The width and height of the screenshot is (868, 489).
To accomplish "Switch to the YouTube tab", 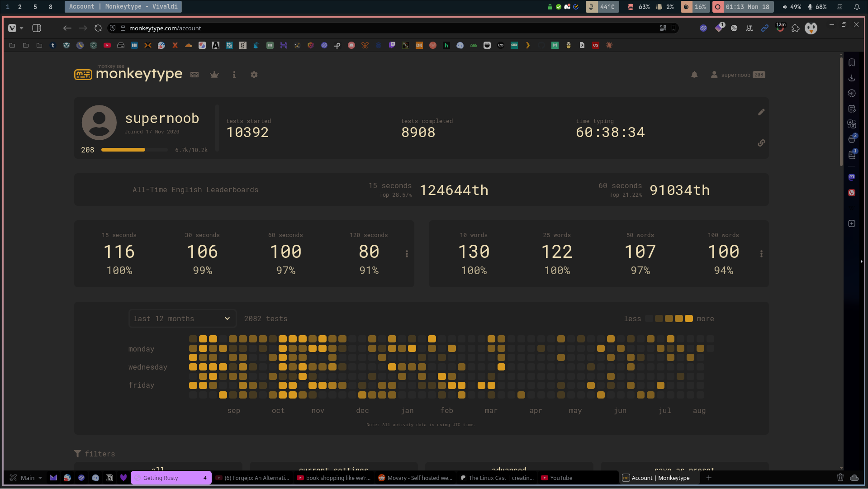I will point(579,478).
